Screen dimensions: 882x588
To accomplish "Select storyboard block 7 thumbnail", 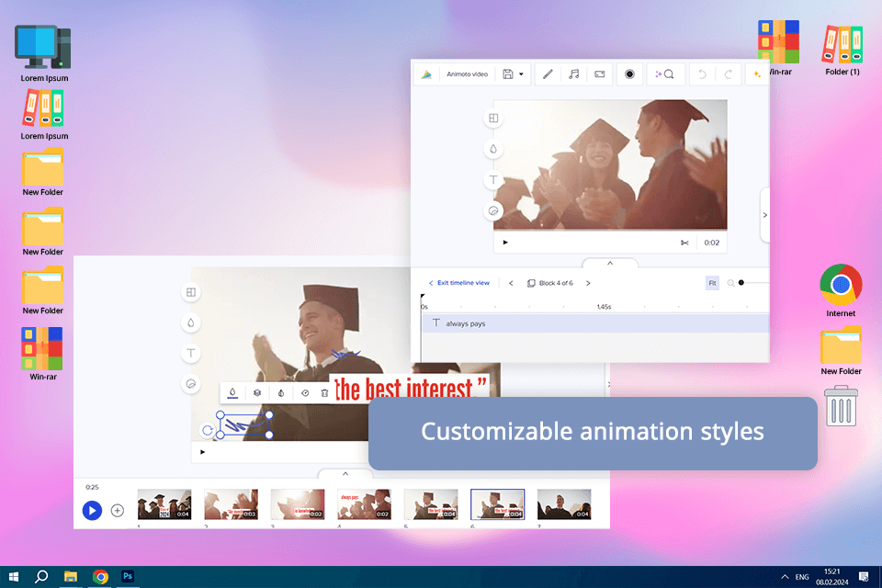I will (564, 504).
